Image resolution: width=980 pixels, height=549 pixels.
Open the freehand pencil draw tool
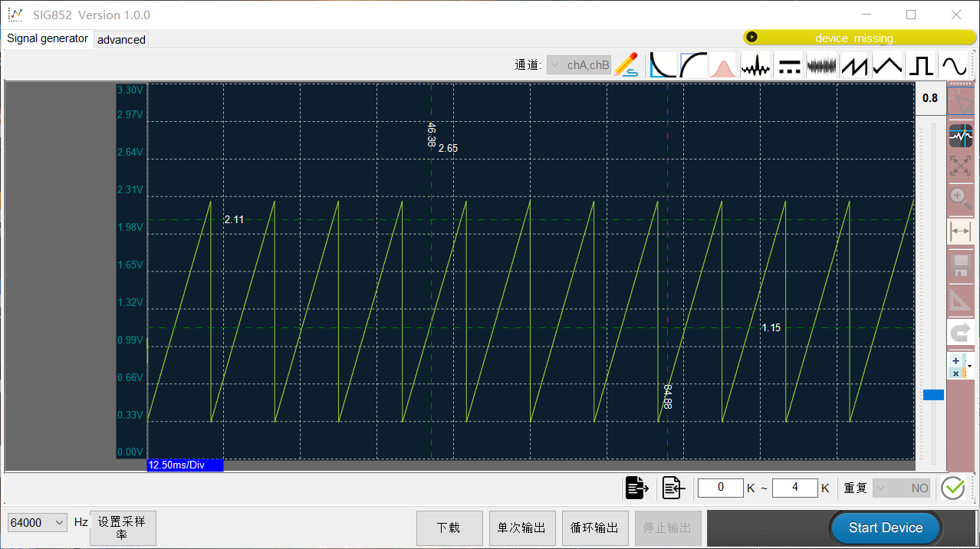click(626, 65)
